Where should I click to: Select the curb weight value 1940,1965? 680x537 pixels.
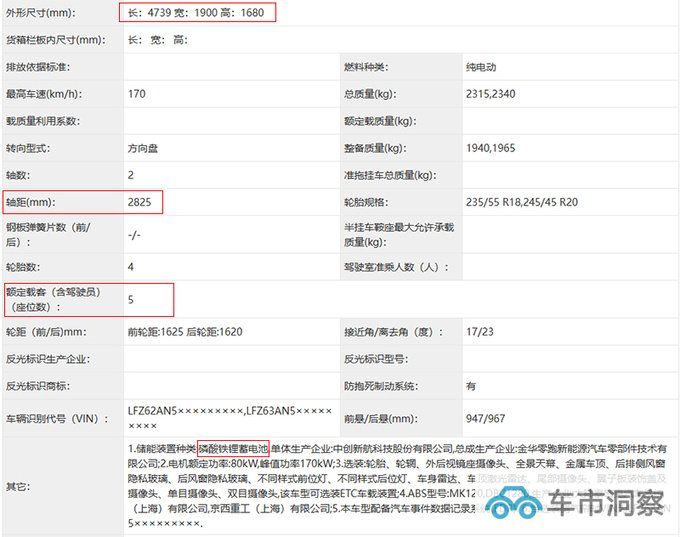tap(490, 148)
